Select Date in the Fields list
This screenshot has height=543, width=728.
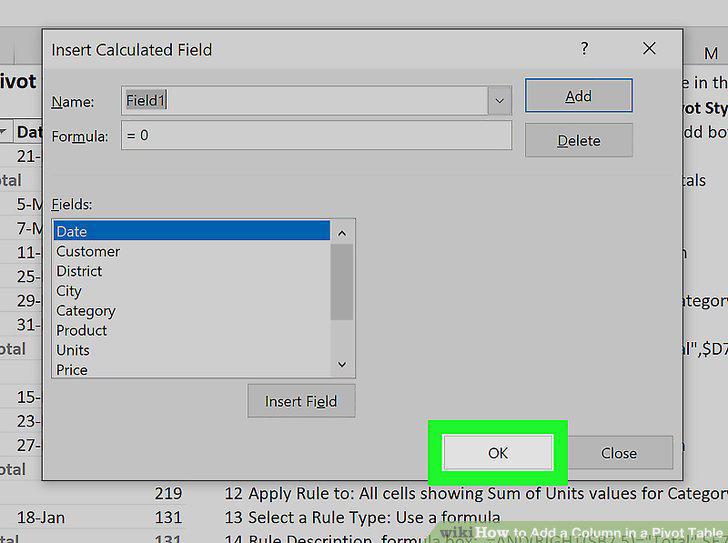[x=192, y=231]
